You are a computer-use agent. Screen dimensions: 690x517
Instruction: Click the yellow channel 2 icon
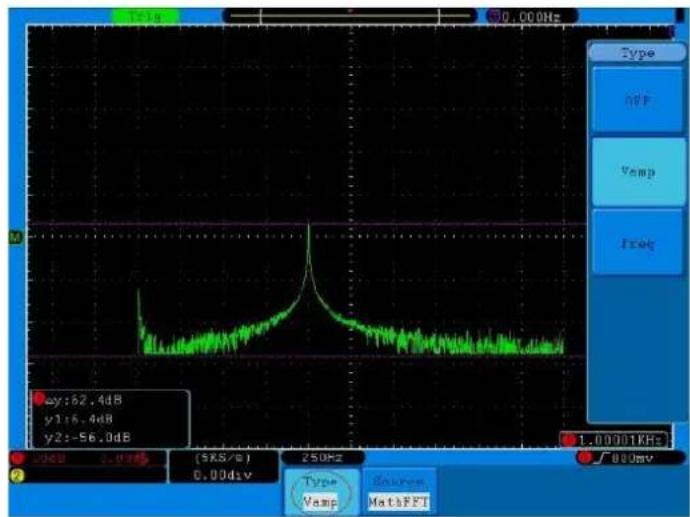pos(18,476)
